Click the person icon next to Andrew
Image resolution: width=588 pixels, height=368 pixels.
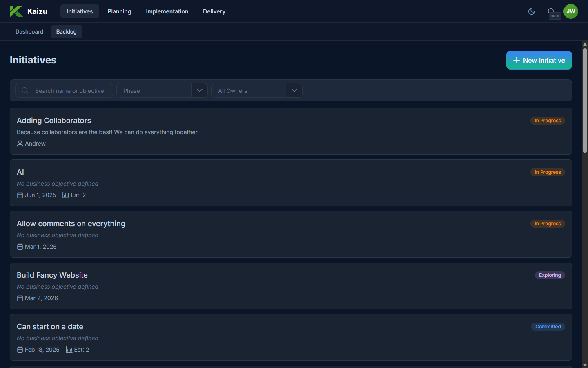(20, 144)
